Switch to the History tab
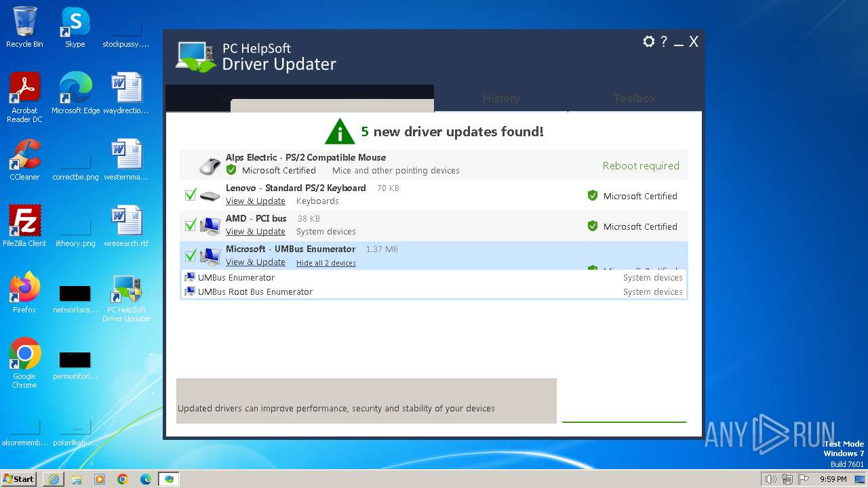Screen dimensions: 868x488 coord(501,98)
